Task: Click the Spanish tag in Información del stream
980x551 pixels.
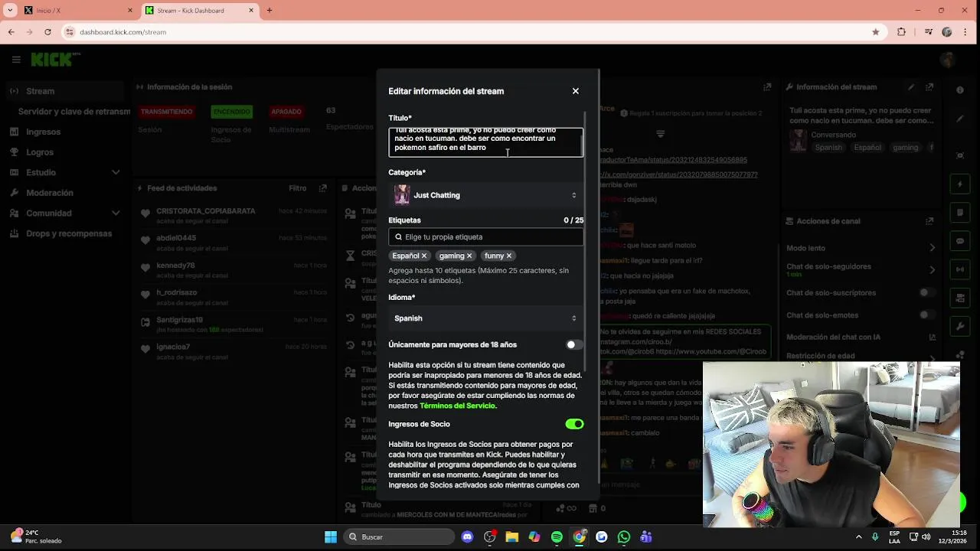Action: (828, 147)
